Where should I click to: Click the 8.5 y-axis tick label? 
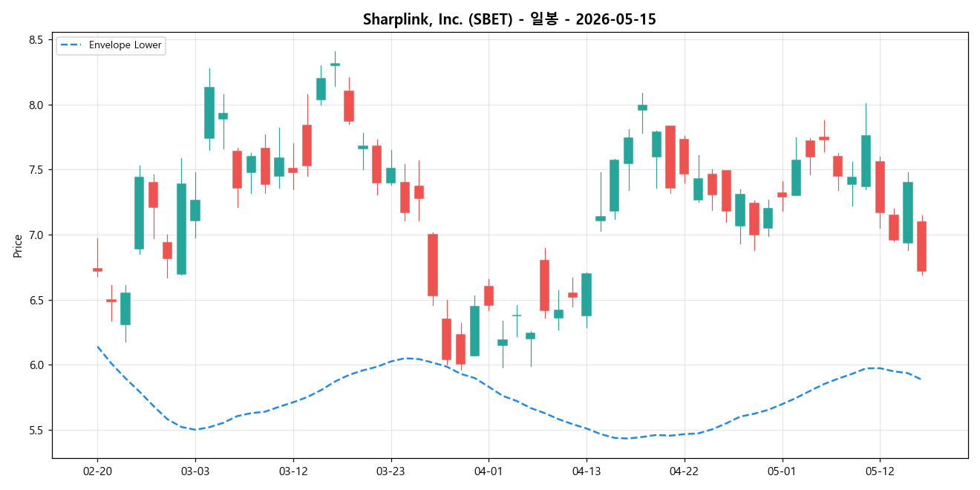(x=36, y=40)
